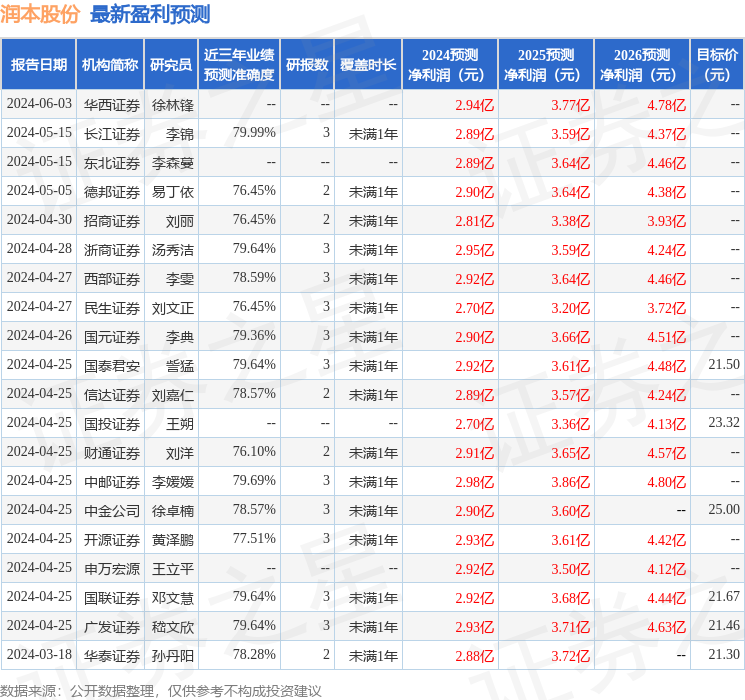Click the 数据来源 disclaimer footer text
The width and height of the screenshot is (745, 700).
point(161,690)
